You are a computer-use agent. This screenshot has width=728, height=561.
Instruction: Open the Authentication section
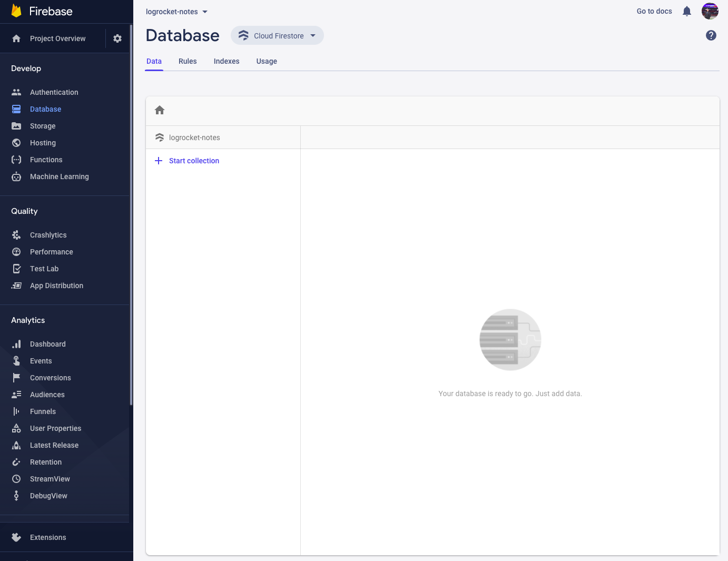pyautogui.click(x=54, y=92)
